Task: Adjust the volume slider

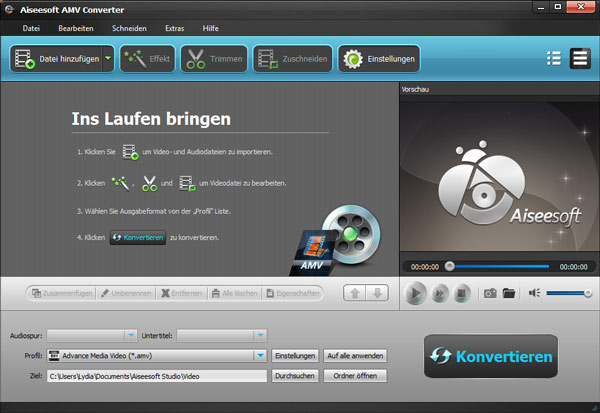Action: [569, 293]
